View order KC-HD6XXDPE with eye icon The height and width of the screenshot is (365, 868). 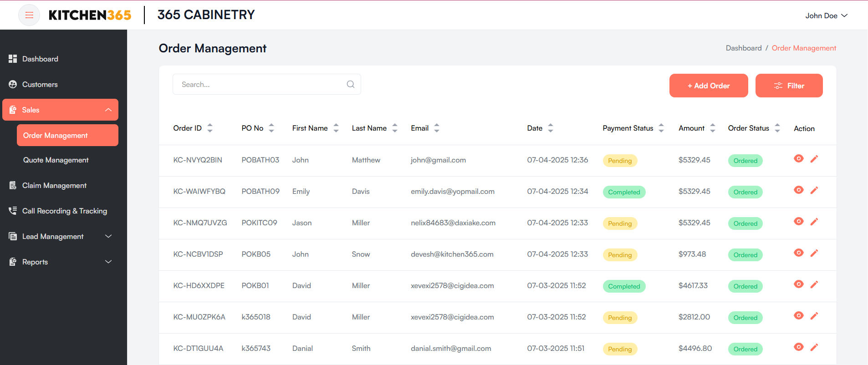point(799,284)
